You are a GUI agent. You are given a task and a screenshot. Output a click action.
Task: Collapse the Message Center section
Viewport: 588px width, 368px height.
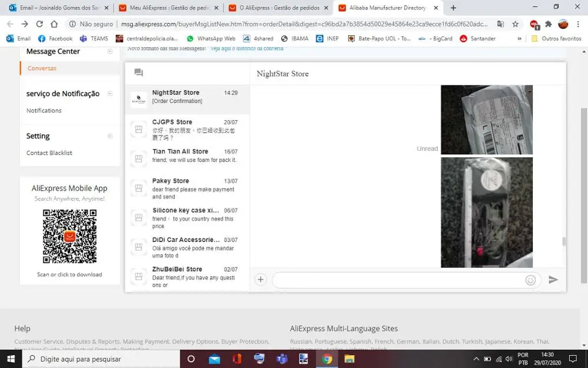(x=110, y=51)
